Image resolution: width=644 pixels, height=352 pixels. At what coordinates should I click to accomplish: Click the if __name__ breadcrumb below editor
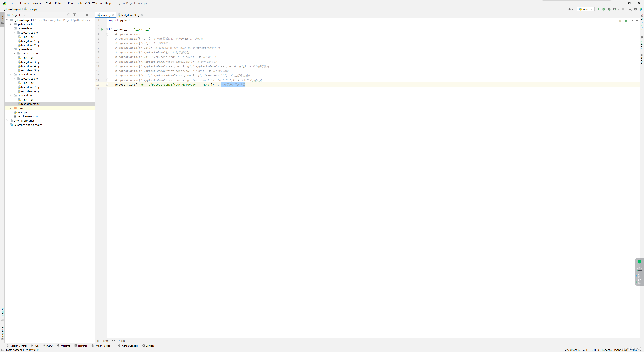click(112, 340)
